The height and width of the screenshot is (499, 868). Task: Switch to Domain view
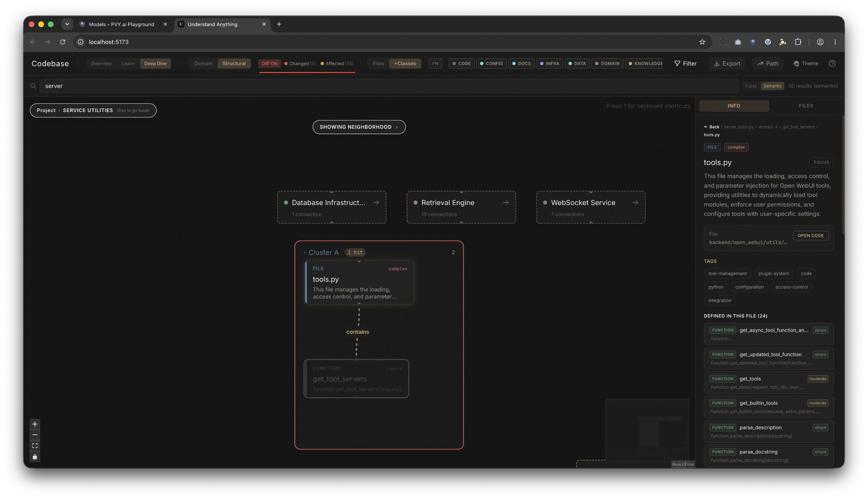203,64
